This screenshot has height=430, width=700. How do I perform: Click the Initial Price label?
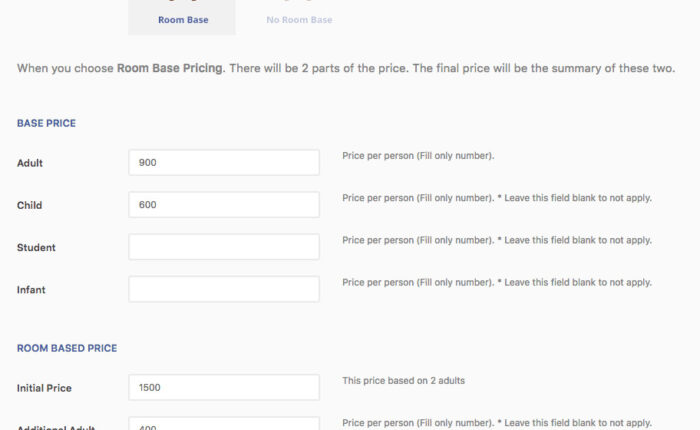tap(44, 388)
